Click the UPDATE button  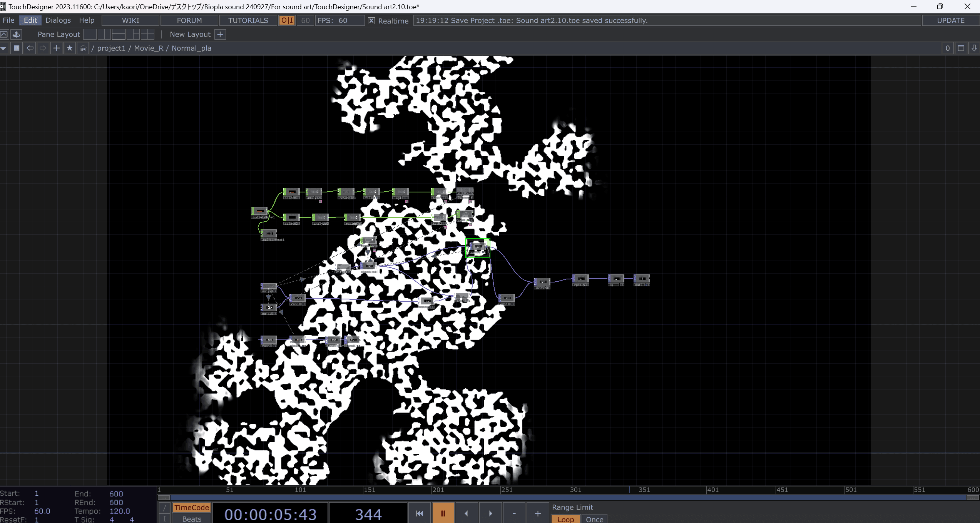950,20
